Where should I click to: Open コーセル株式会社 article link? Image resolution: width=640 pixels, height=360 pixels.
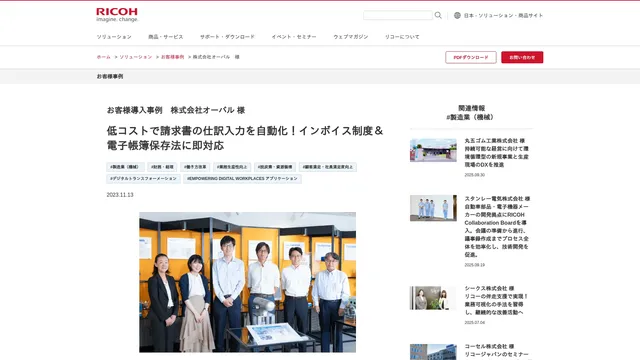(x=497, y=351)
